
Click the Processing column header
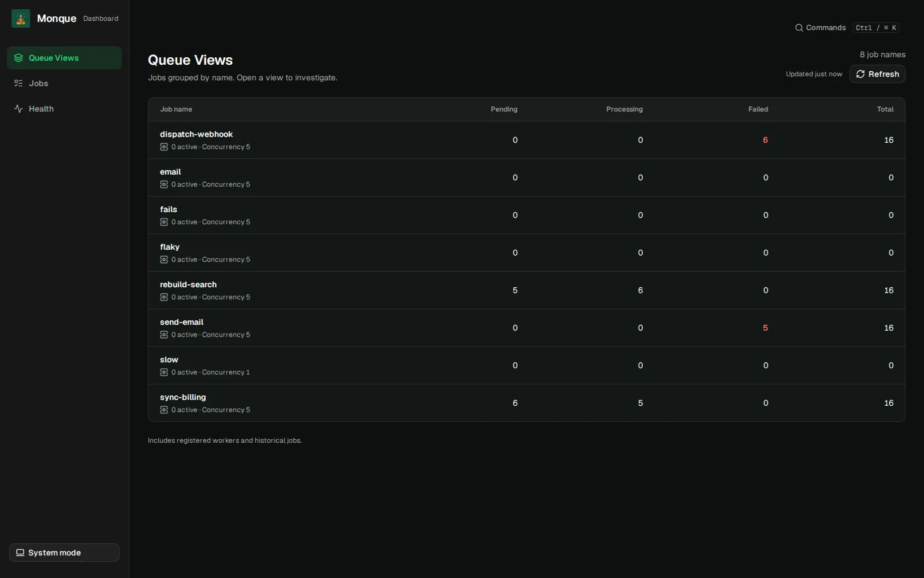[x=624, y=109]
